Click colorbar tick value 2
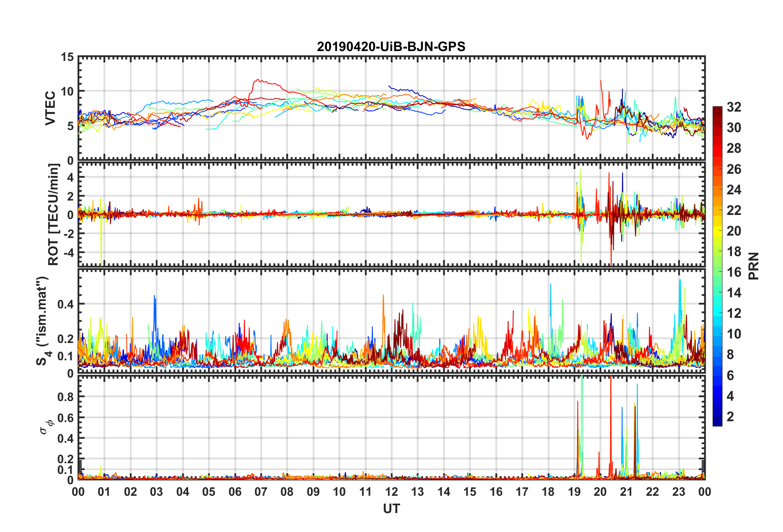The width and height of the screenshot is (783, 532). [x=730, y=417]
